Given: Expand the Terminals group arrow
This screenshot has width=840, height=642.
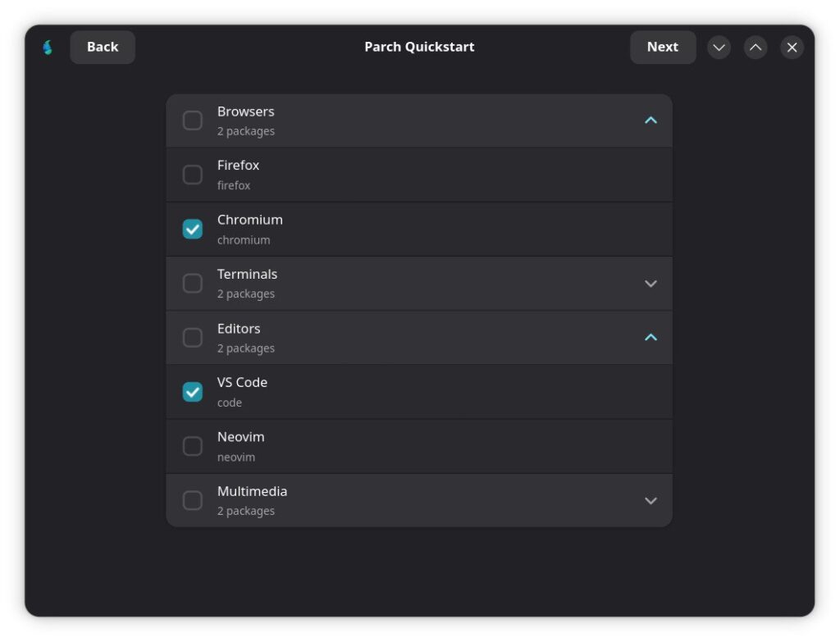Looking at the screenshot, I should pos(651,284).
